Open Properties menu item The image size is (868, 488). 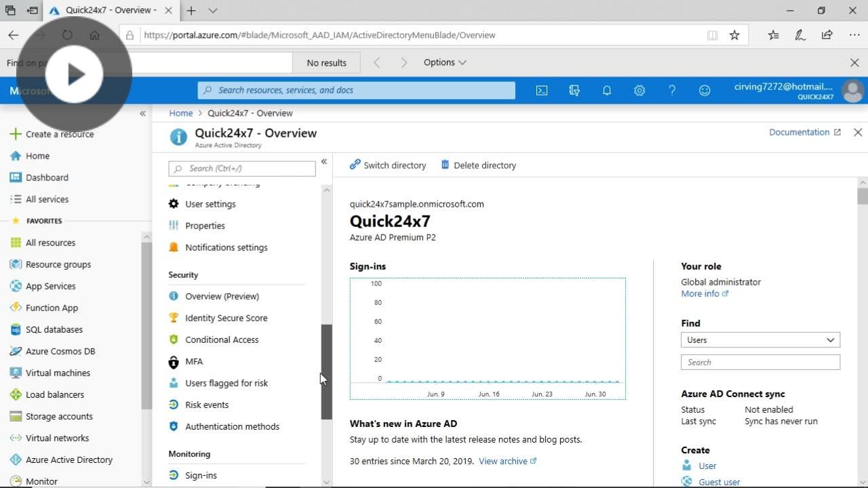tap(197, 226)
